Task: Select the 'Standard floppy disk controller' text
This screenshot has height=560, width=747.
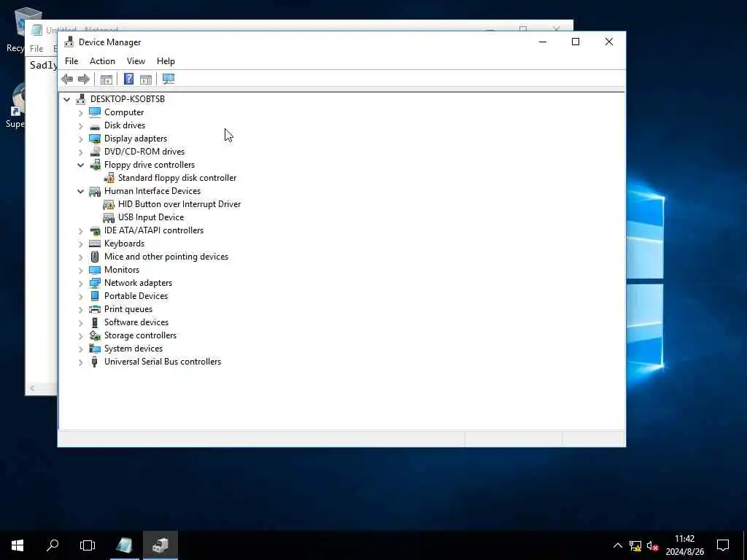Action: (x=177, y=178)
